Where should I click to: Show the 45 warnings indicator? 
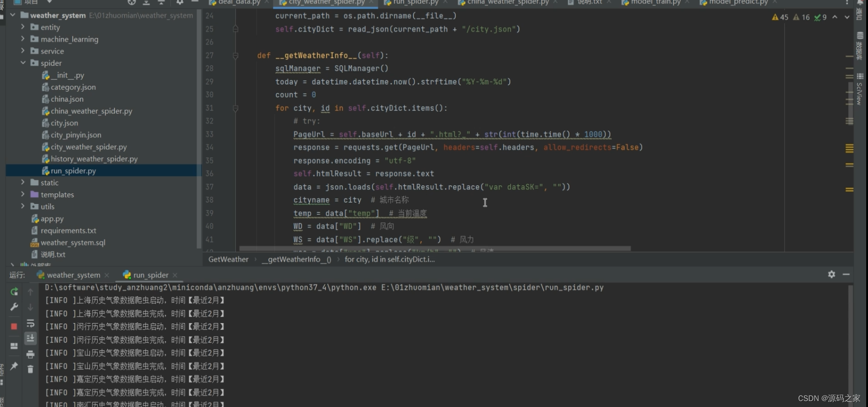(x=780, y=17)
